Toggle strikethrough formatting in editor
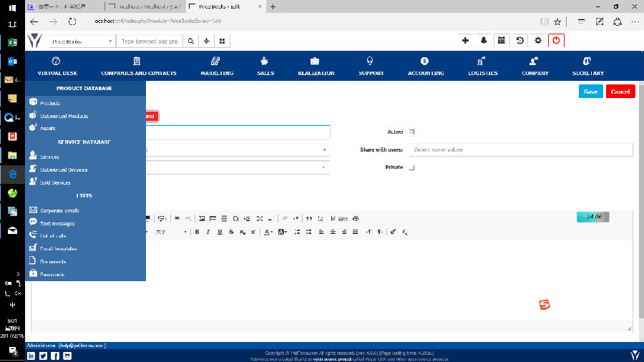Image resolution: width=644 pixels, height=362 pixels. pos(231,232)
